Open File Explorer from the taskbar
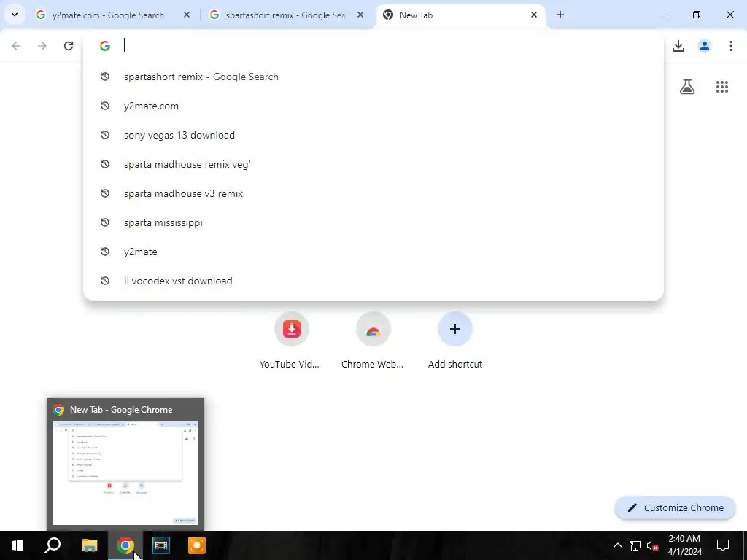747x560 pixels. 89,545
